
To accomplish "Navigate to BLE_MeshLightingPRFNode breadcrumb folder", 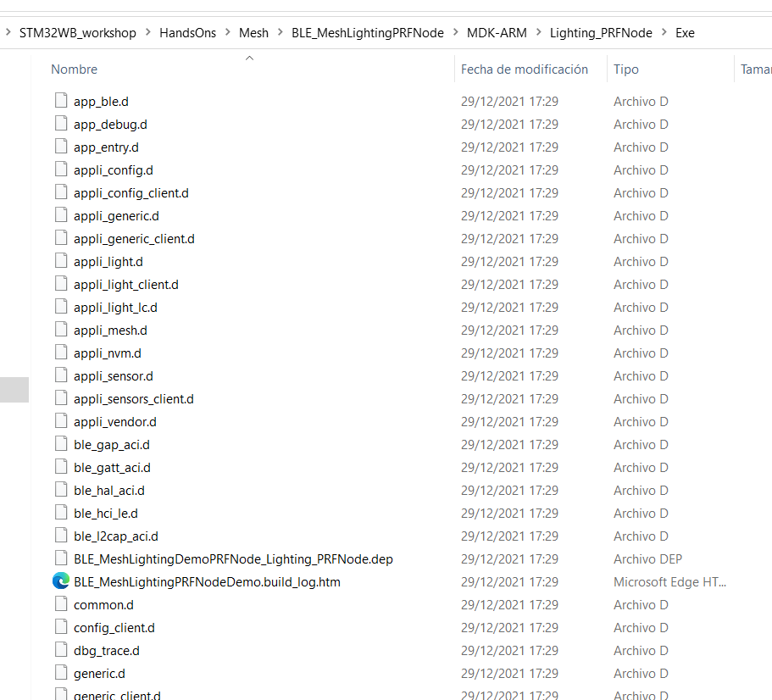I will click(367, 33).
